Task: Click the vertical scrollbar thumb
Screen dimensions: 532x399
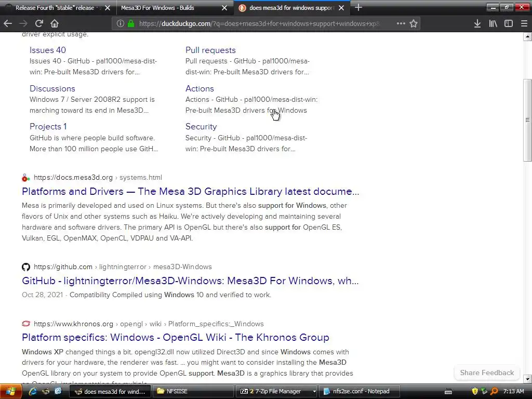Action: click(527, 120)
